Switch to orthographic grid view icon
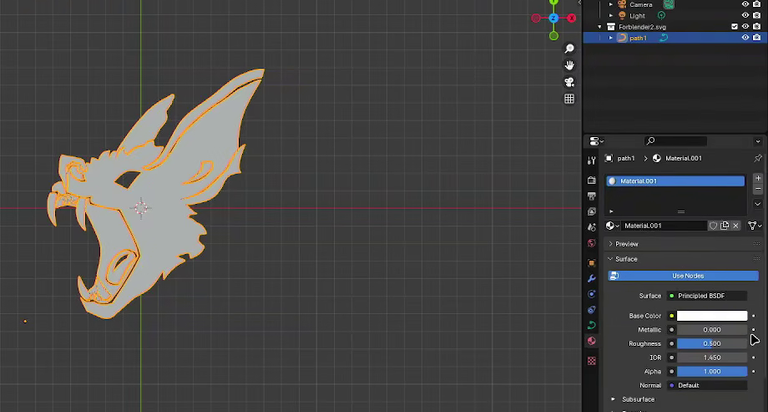 coord(569,99)
